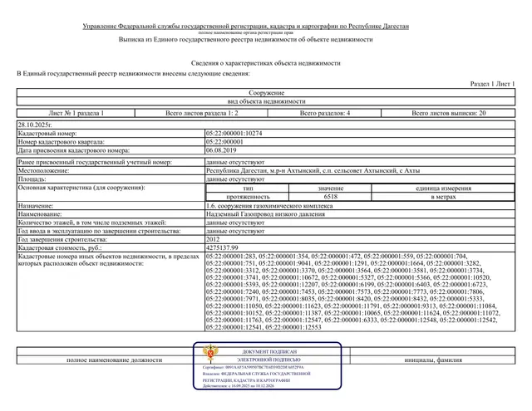The image size is (532, 411).
Task: Click the line 'В Единый государственный реестр недвижимости внесены'
Action: 133,74
